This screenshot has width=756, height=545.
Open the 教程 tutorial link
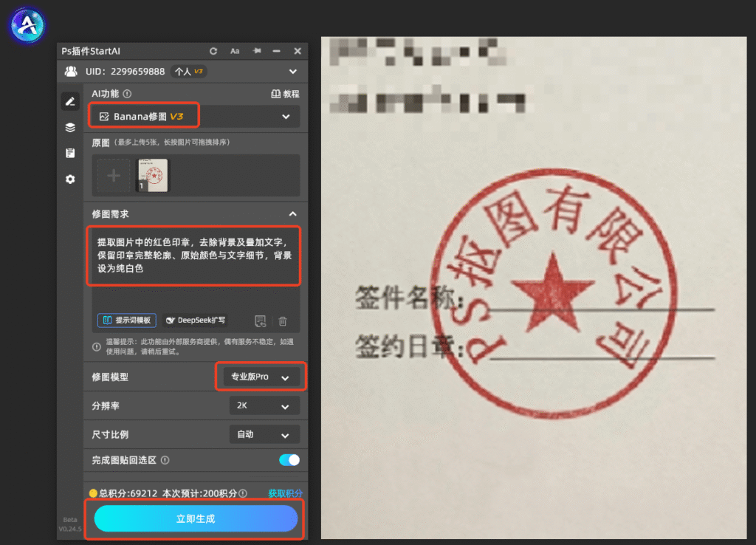285,94
